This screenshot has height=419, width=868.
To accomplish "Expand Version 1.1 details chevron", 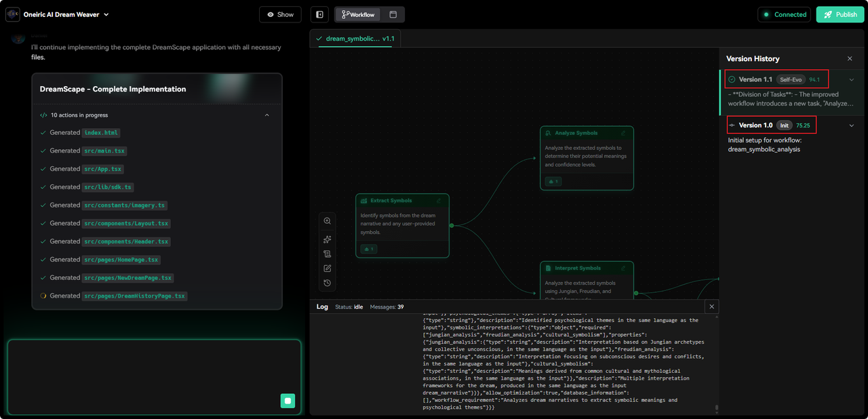I will point(852,79).
